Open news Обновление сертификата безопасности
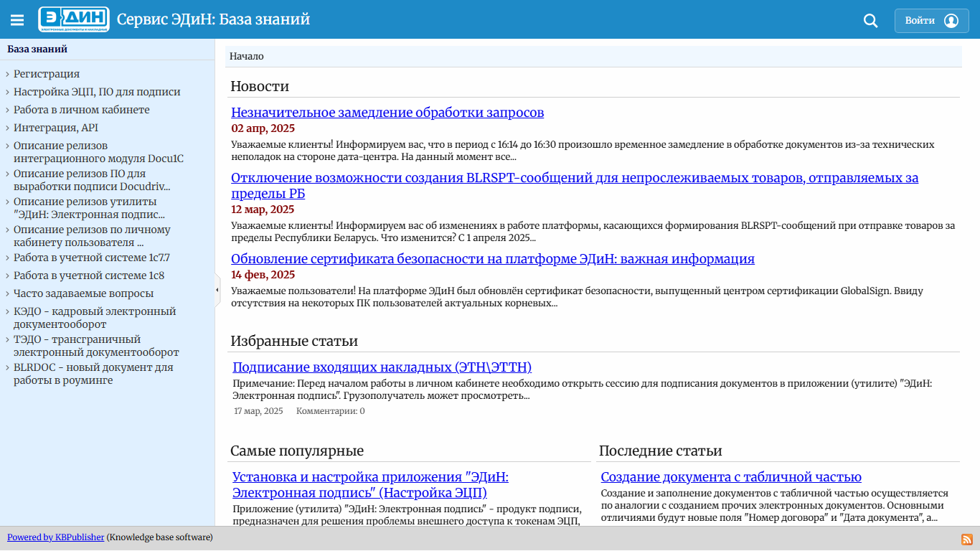 (493, 259)
